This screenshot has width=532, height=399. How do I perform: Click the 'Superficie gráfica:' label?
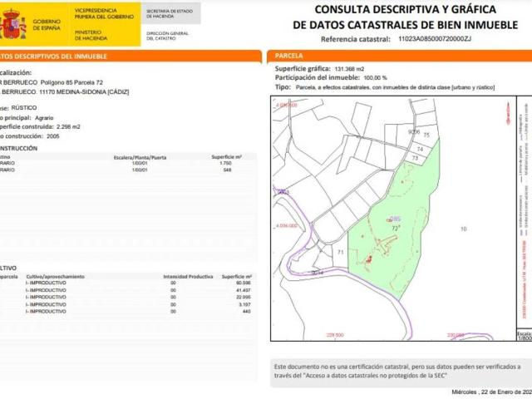[303, 69]
